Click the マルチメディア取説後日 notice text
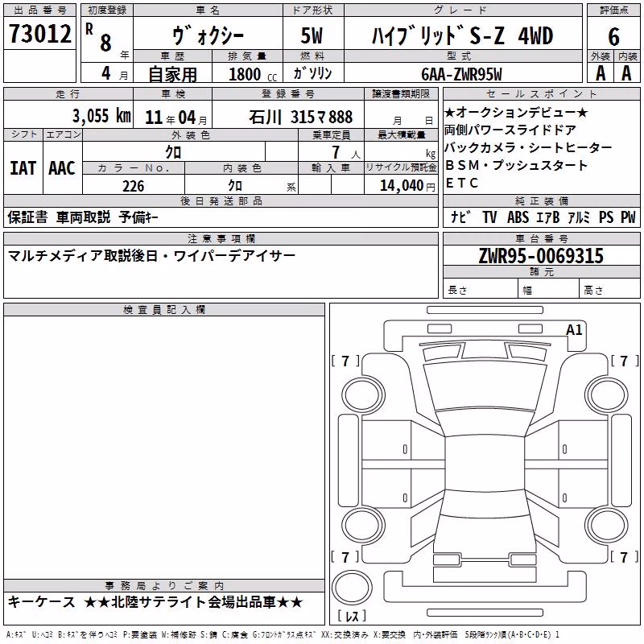 pos(83,256)
